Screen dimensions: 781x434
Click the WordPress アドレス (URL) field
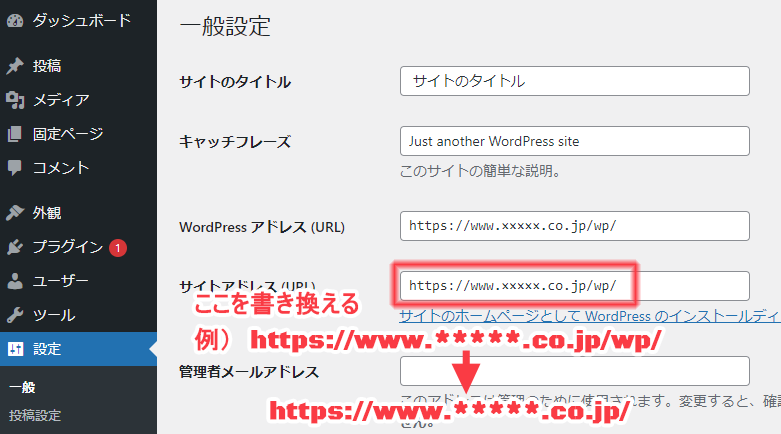[574, 226]
